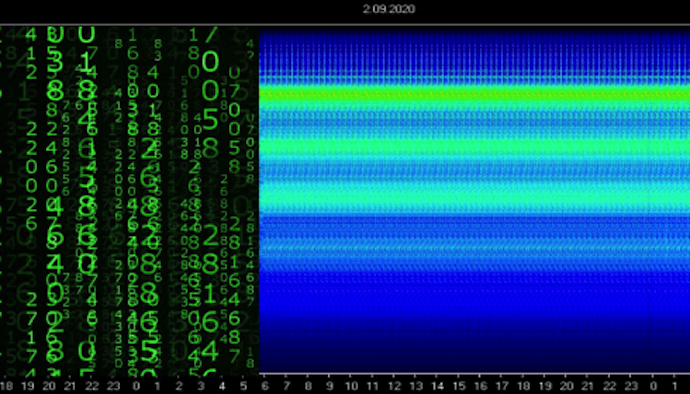690x394 pixels.
Task: Select the hour 12 marker
Action: click(x=394, y=386)
